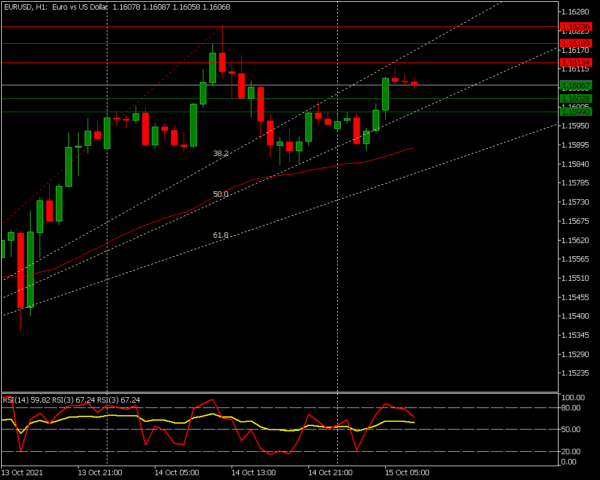Select the red 1.16134 price level tag
This screenshot has height=480, width=600.
pyautogui.click(x=576, y=62)
